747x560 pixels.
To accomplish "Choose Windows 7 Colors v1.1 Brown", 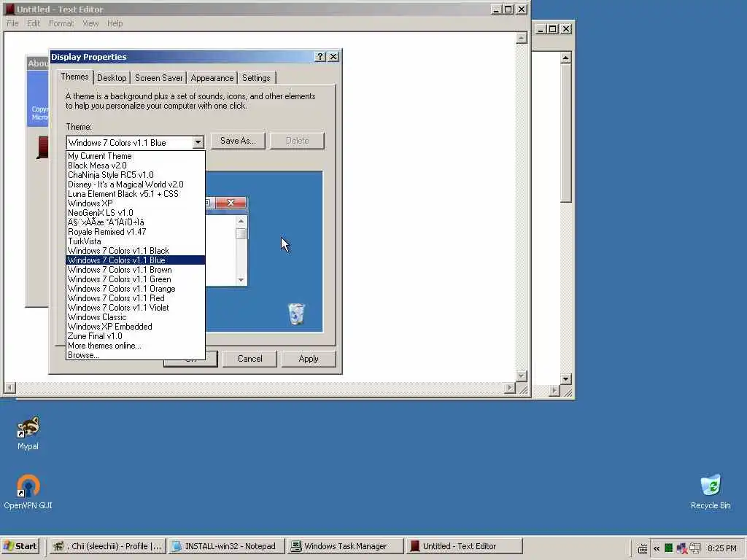I will (135, 270).
